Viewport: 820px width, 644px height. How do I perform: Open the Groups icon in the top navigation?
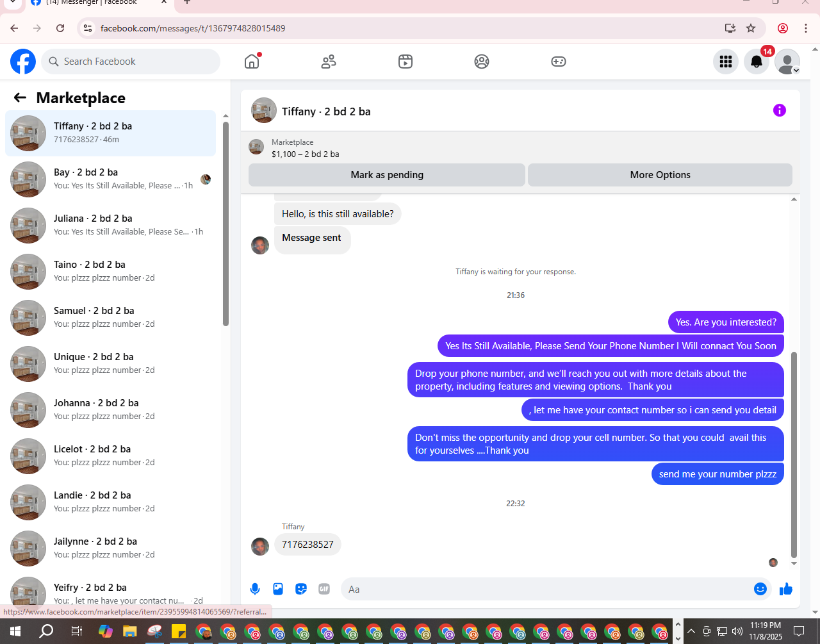point(482,62)
